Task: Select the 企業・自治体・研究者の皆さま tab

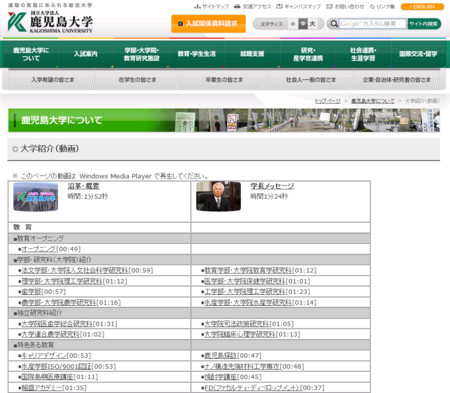Action: click(397, 80)
